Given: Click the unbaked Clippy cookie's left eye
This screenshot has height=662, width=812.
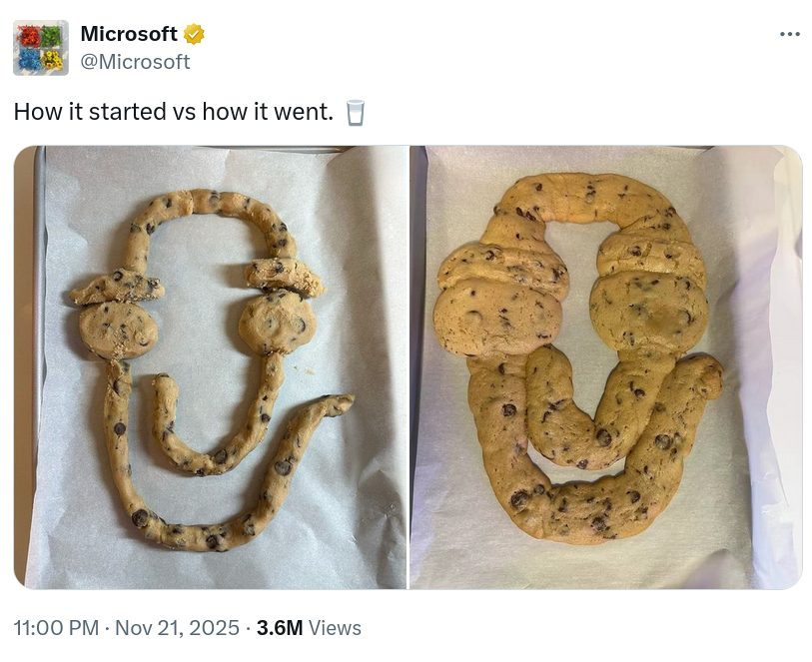Looking at the screenshot, I should (118, 328).
